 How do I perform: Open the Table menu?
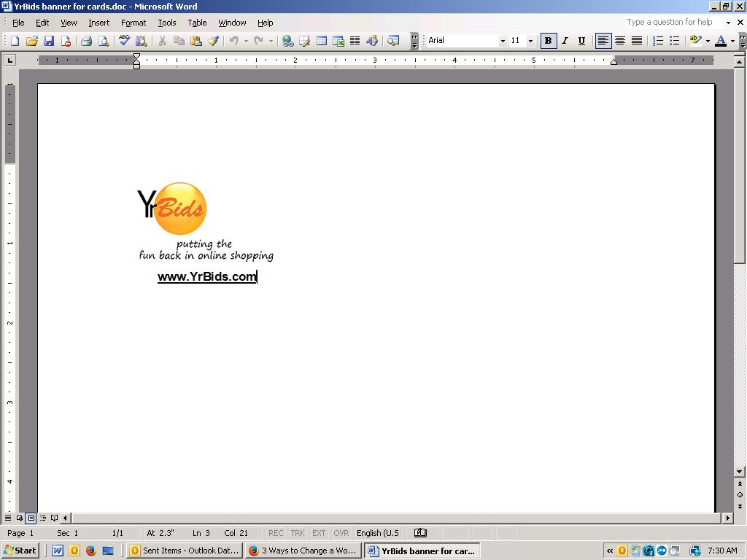click(197, 23)
